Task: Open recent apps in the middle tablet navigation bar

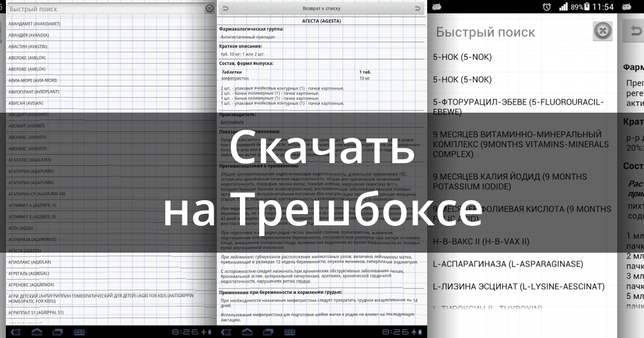Action: (269, 332)
